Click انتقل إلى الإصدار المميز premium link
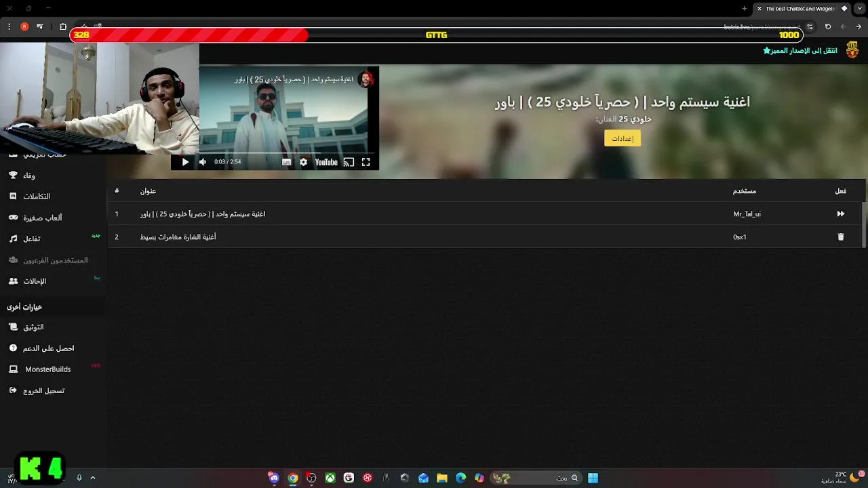Screen dimensions: 868x488 [x=800, y=51]
